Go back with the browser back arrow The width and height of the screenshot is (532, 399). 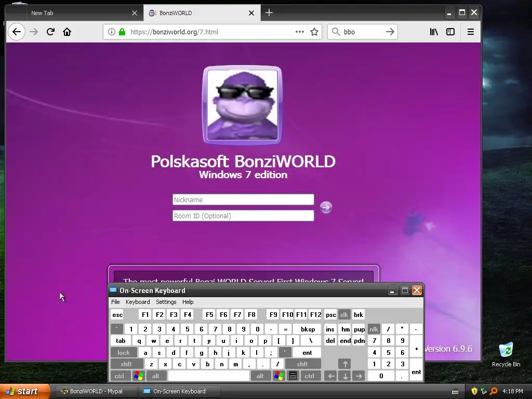coord(16,32)
